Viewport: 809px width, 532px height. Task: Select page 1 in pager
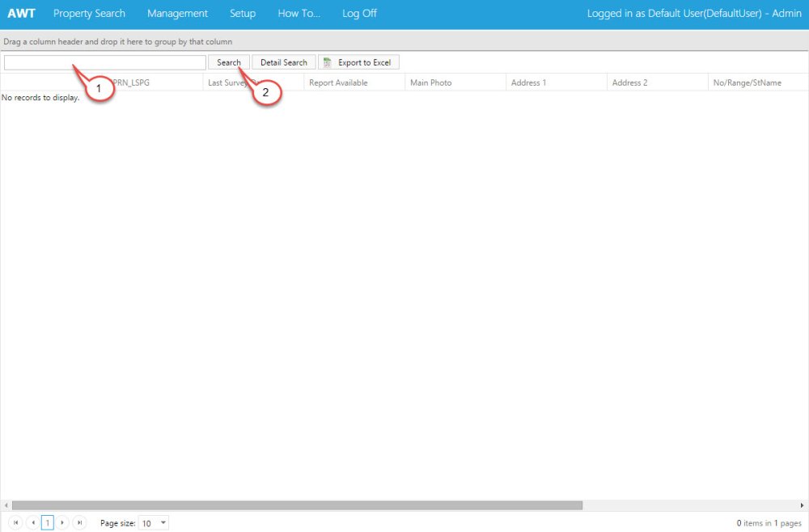(x=48, y=523)
